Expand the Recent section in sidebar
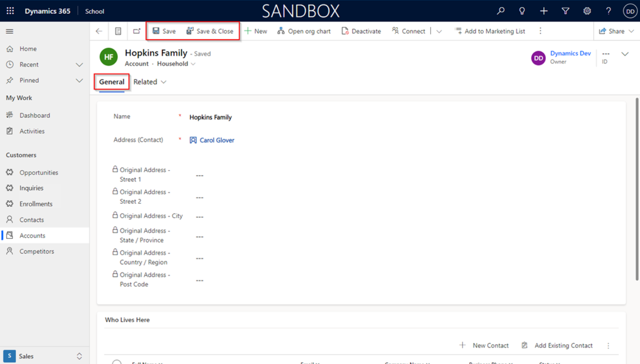This screenshot has height=364, width=640. 79,64
